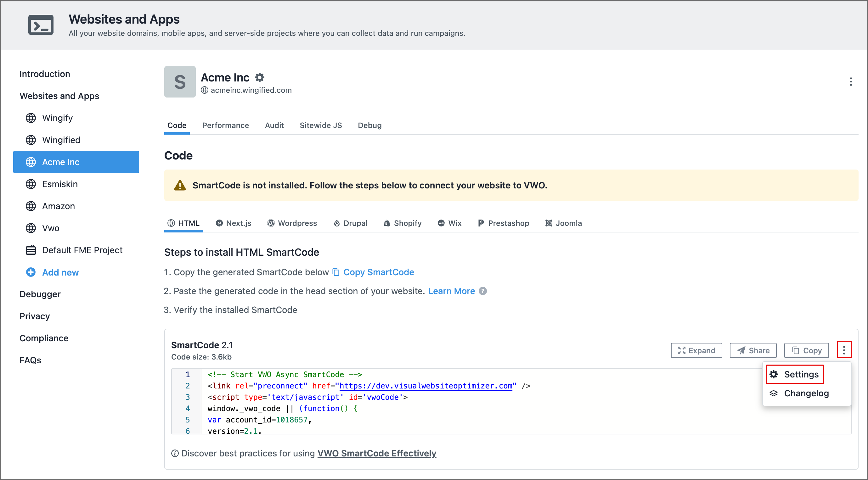The height and width of the screenshot is (480, 868).
Task: Click the '3. Verify the installed SmartCode' step
Action: (230, 310)
